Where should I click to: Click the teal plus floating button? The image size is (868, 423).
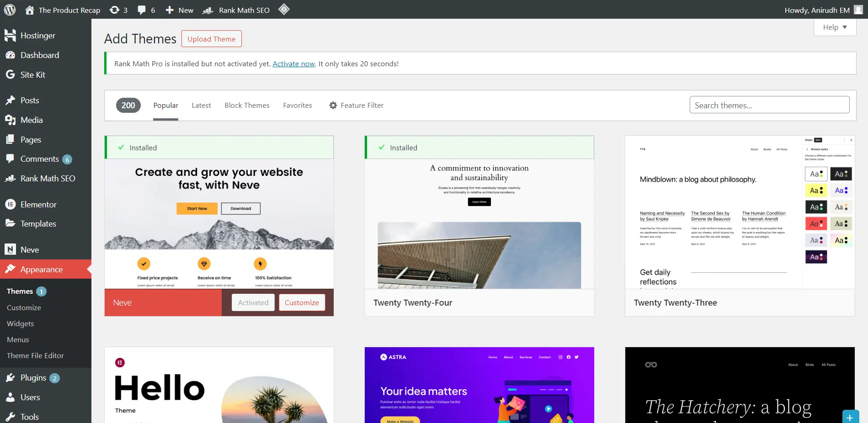pyautogui.click(x=850, y=417)
